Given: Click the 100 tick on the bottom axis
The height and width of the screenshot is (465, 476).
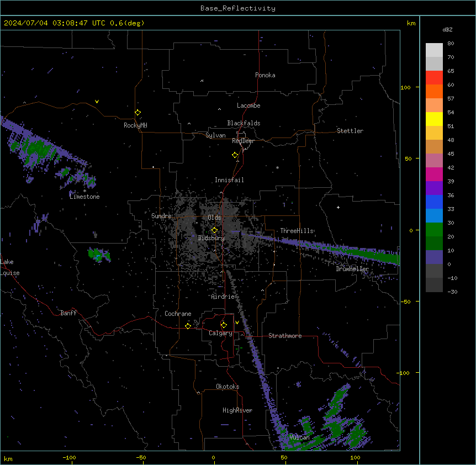Looking at the screenshot, I should pos(355,457).
